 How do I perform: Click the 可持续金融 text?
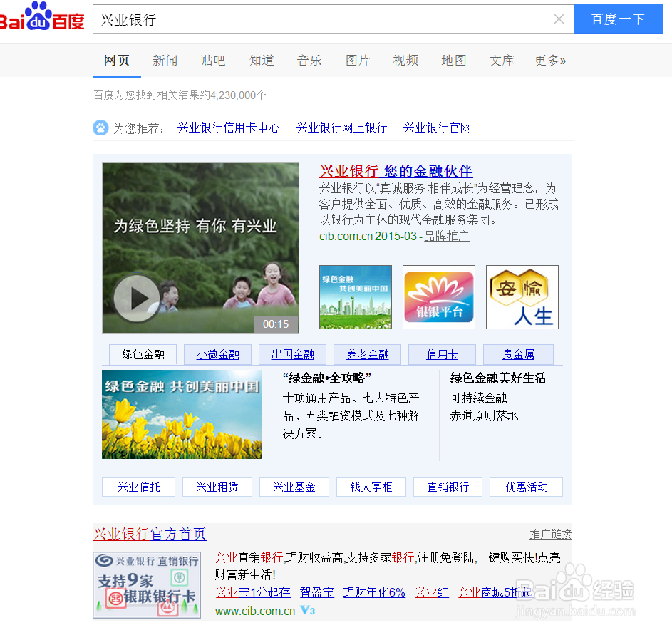click(x=478, y=398)
